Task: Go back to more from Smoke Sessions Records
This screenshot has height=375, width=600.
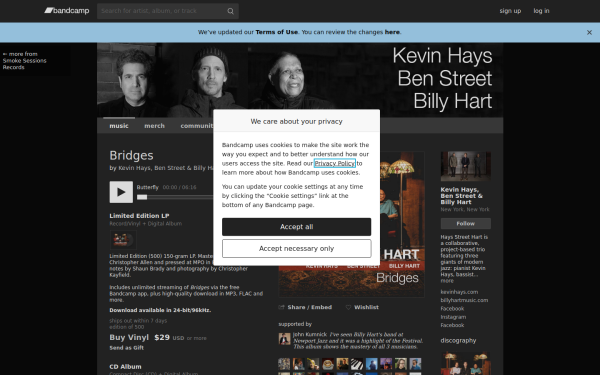Action: coord(24,60)
